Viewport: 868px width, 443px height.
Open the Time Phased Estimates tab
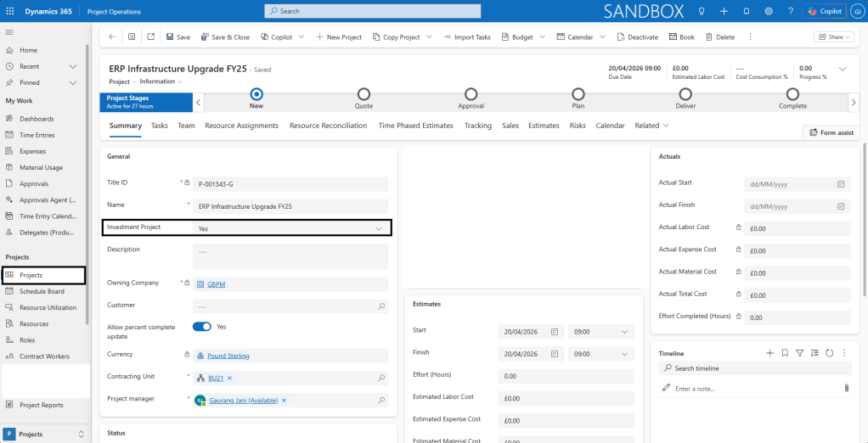pos(415,126)
